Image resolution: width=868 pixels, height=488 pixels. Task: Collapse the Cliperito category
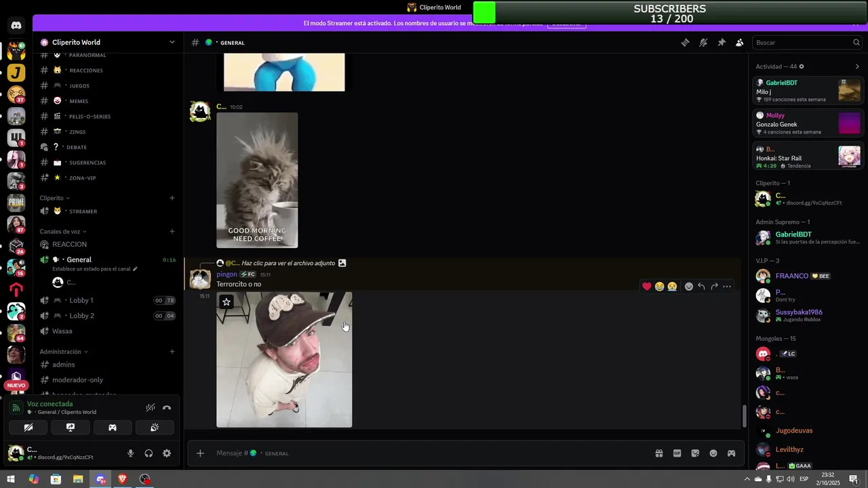(55, 198)
